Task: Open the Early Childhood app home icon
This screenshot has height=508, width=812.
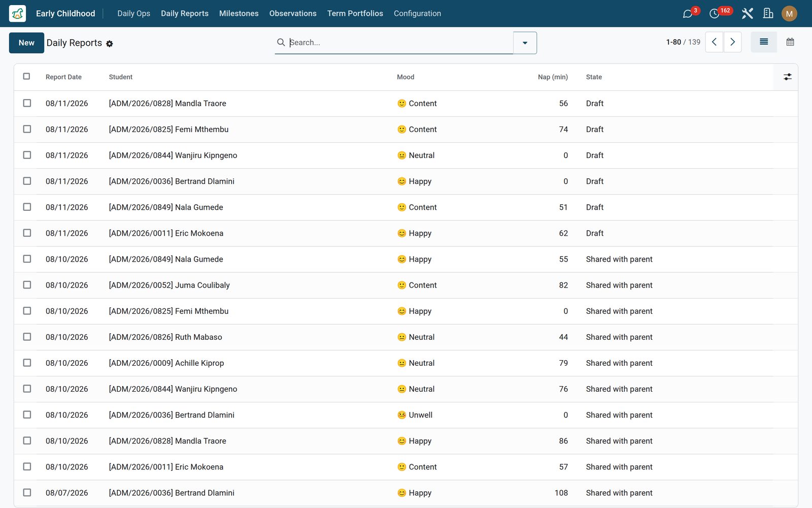Action: (x=17, y=13)
